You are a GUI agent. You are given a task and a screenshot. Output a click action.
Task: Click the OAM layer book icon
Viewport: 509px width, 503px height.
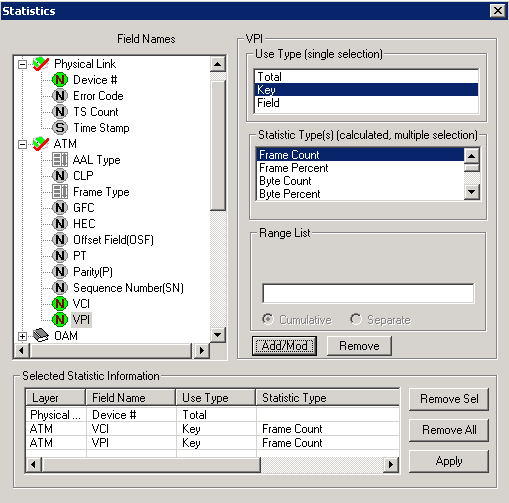click(41, 335)
